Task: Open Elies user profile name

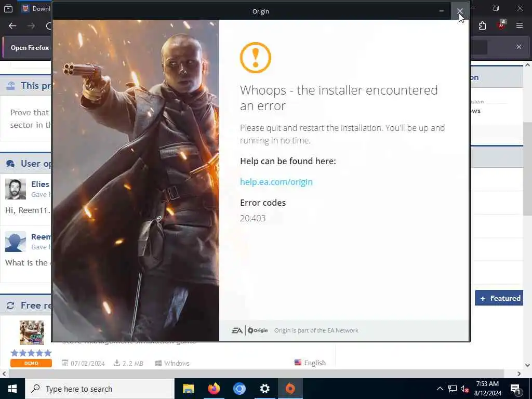Action: click(40, 184)
